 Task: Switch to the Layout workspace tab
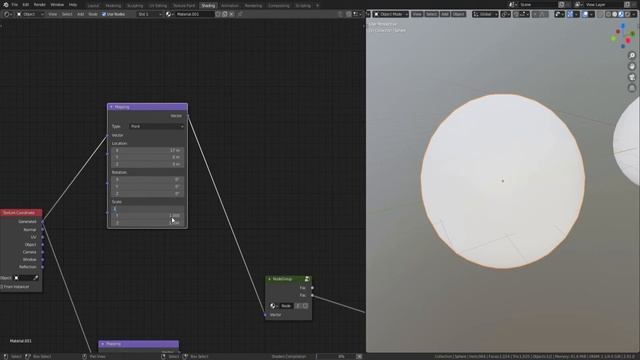pos(93,6)
